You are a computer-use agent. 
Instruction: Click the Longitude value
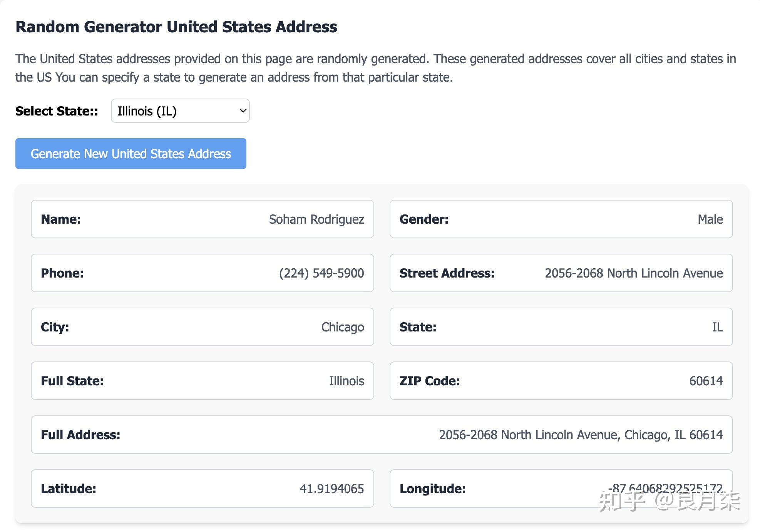[x=665, y=487]
